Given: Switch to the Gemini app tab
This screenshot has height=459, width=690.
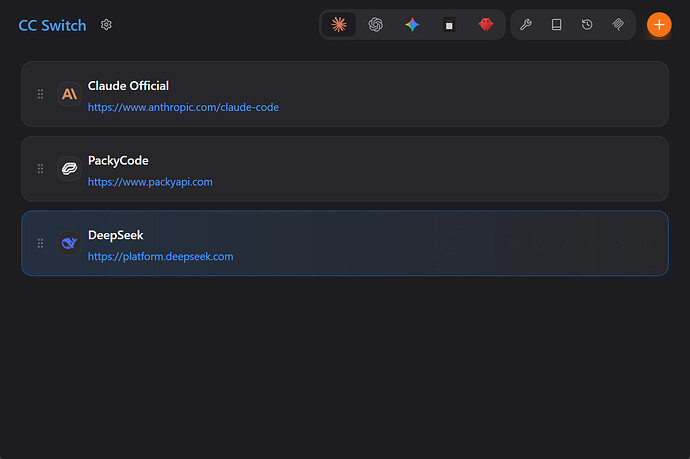Looking at the screenshot, I should (412, 25).
